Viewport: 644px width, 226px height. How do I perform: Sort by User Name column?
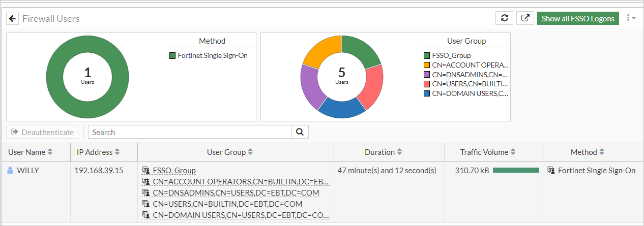pos(31,152)
